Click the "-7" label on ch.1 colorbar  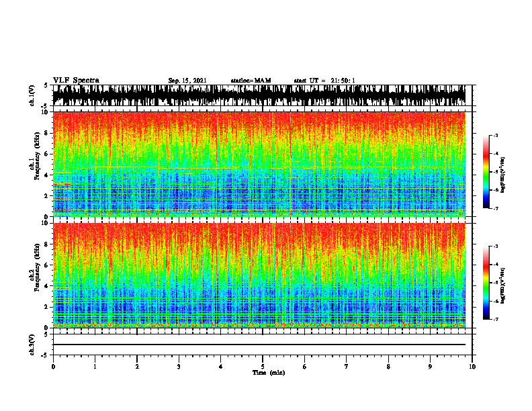[x=496, y=208]
